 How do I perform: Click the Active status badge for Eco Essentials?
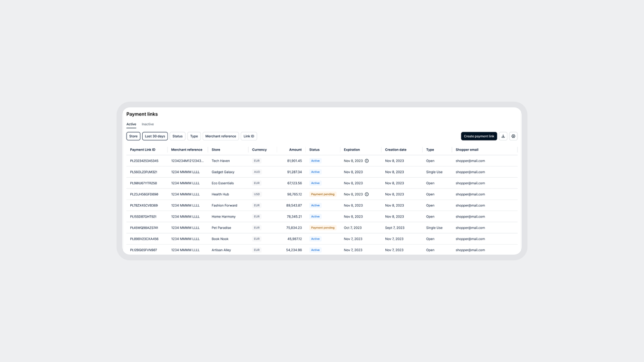click(315, 183)
